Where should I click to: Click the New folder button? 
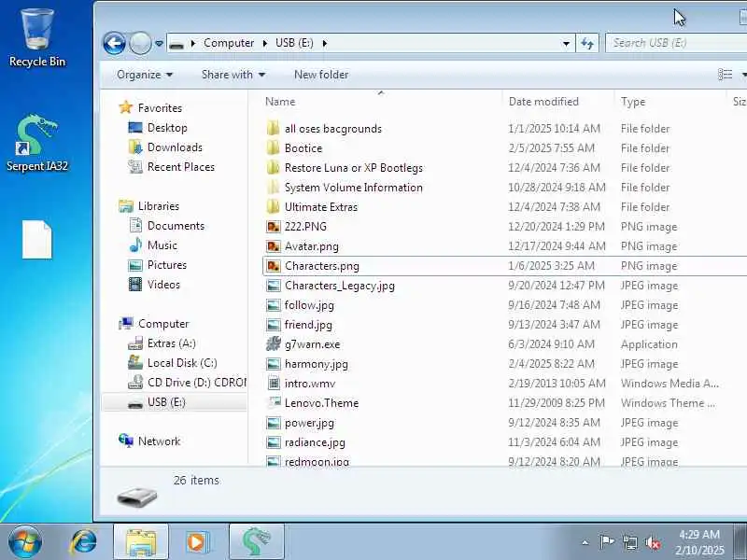click(321, 75)
